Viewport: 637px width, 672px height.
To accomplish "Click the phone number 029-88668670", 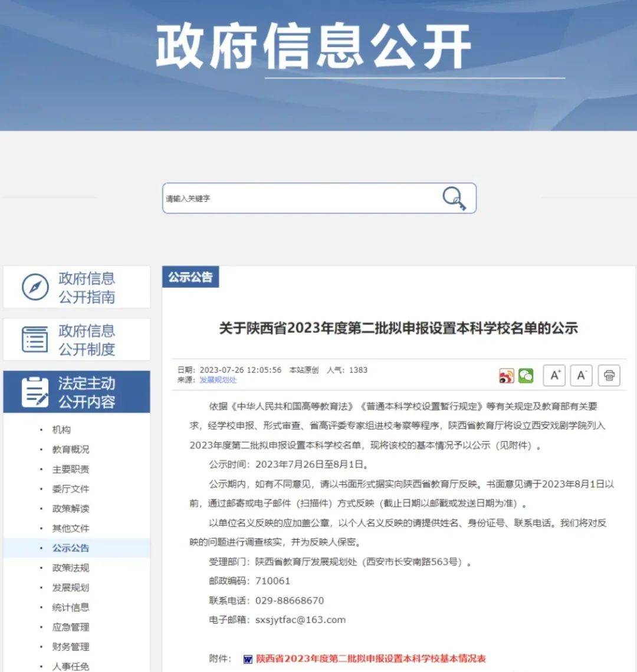I will (x=290, y=601).
